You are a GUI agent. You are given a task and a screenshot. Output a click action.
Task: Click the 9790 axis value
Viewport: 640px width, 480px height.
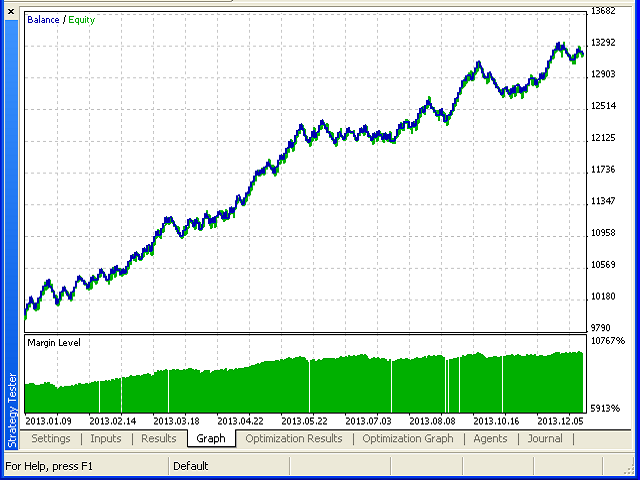[x=600, y=328]
